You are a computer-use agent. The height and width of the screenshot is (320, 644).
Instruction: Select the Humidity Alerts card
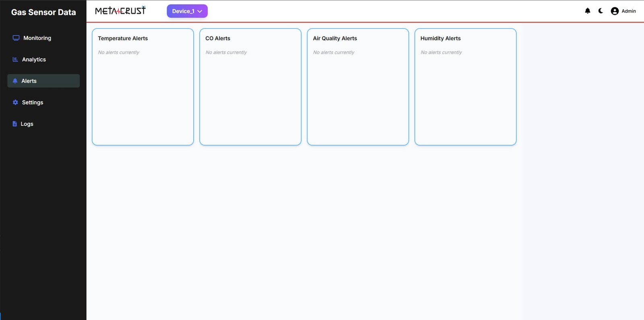tap(465, 87)
